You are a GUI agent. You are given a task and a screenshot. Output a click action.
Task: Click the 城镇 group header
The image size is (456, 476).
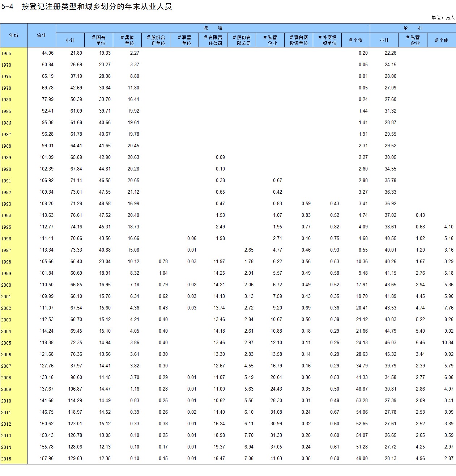(213, 28)
